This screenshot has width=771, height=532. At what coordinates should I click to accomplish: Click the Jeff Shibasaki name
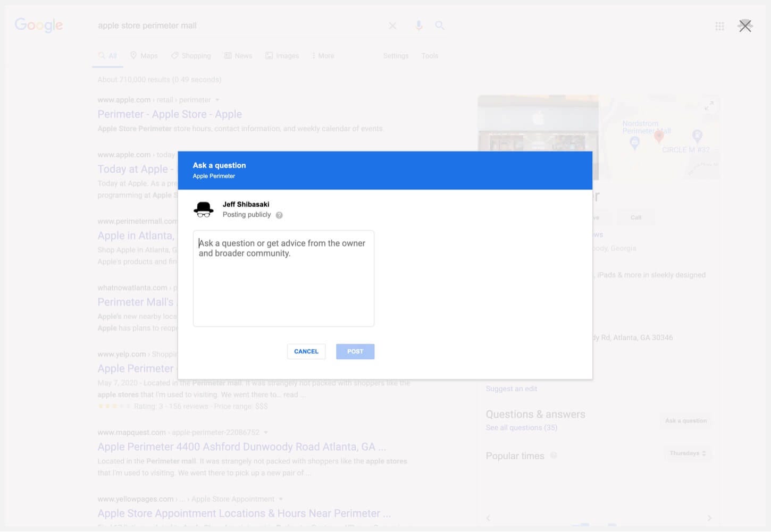coord(246,204)
